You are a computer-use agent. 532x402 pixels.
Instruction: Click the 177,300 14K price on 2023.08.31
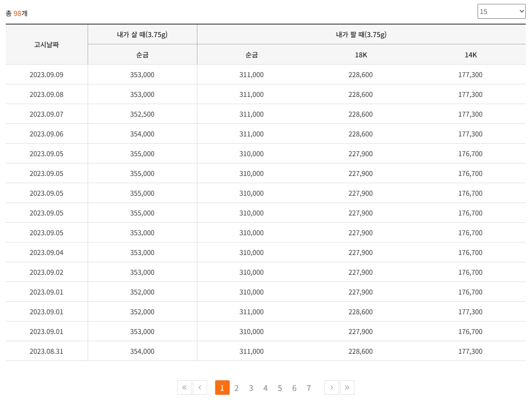coord(470,351)
